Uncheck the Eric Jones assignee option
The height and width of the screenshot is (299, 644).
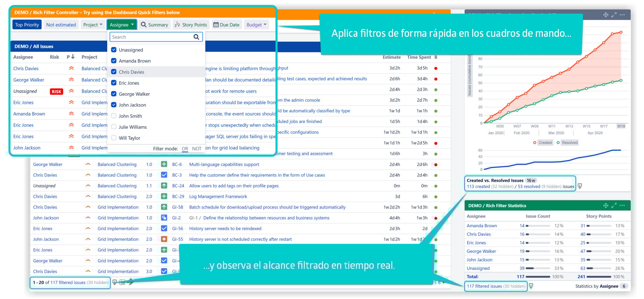114,83
